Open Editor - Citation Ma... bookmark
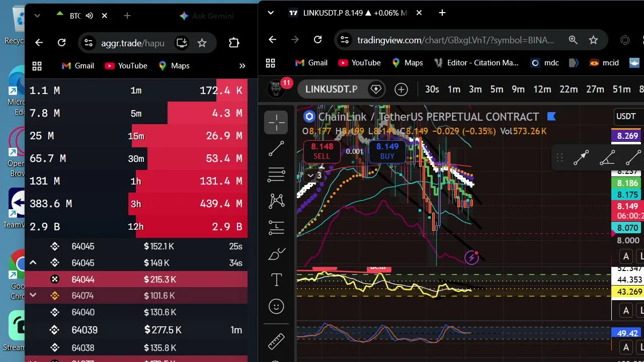 tap(475, 63)
